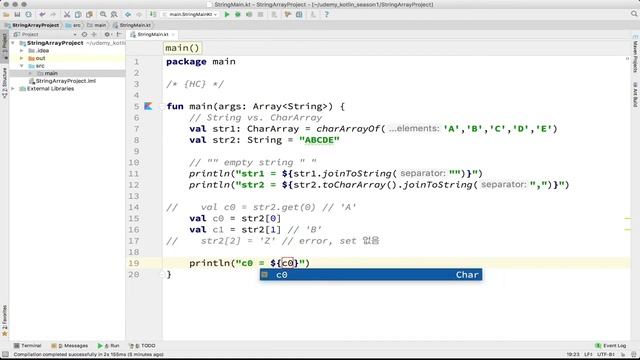Select the out folder in tree
The width and height of the screenshot is (640, 360).
[37, 58]
